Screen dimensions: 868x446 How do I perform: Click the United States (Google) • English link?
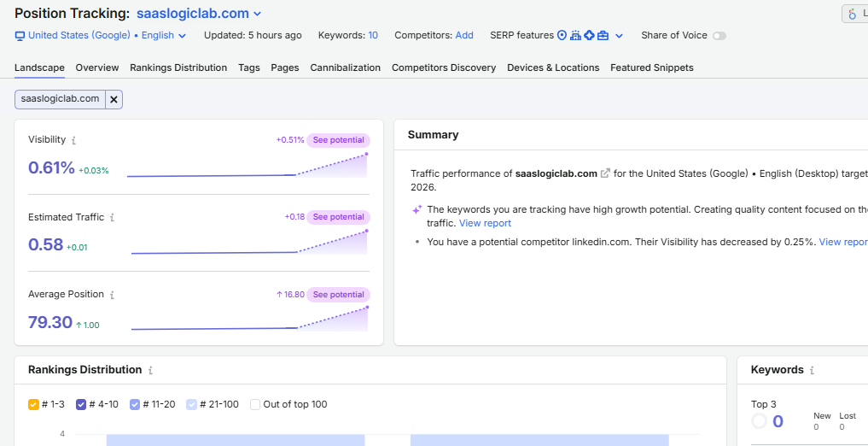[x=102, y=36]
